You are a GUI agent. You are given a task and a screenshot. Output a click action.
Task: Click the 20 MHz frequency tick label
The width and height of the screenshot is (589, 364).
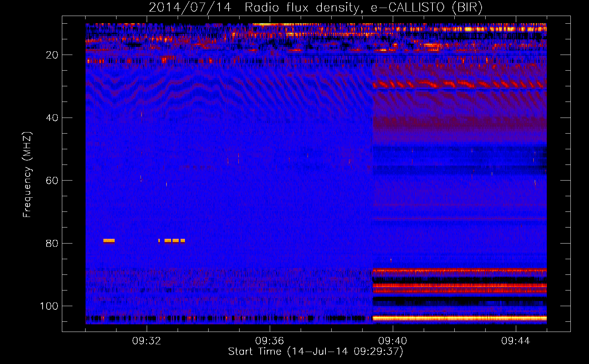coord(52,55)
